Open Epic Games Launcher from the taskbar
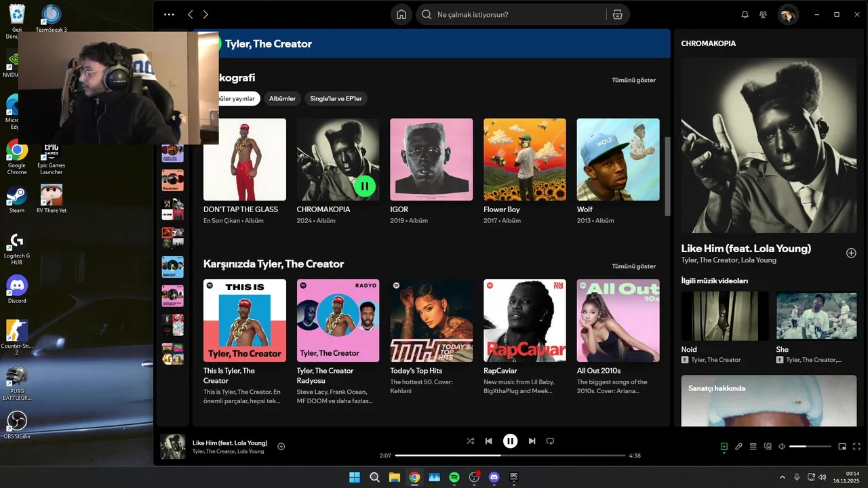The image size is (868, 488). (x=514, y=477)
